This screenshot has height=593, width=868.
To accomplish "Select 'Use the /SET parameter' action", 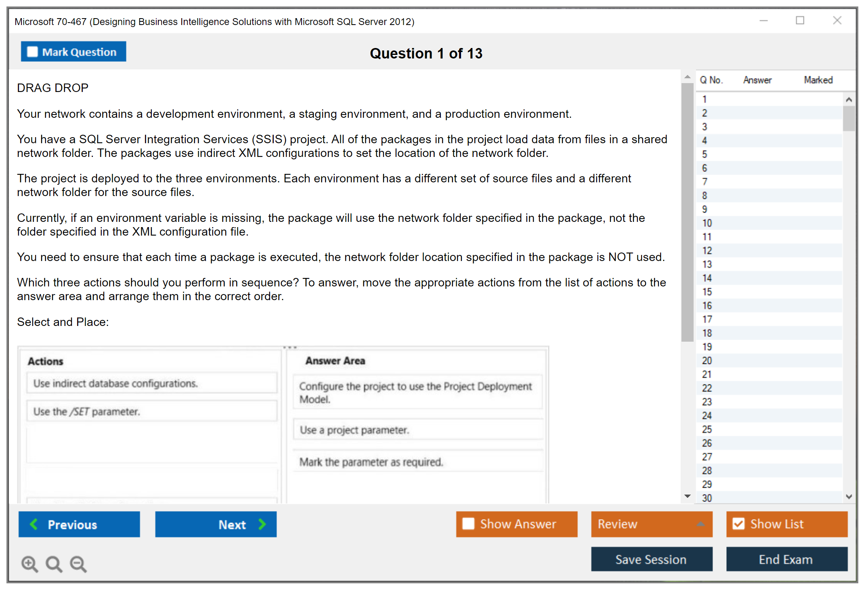I will click(151, 411).
